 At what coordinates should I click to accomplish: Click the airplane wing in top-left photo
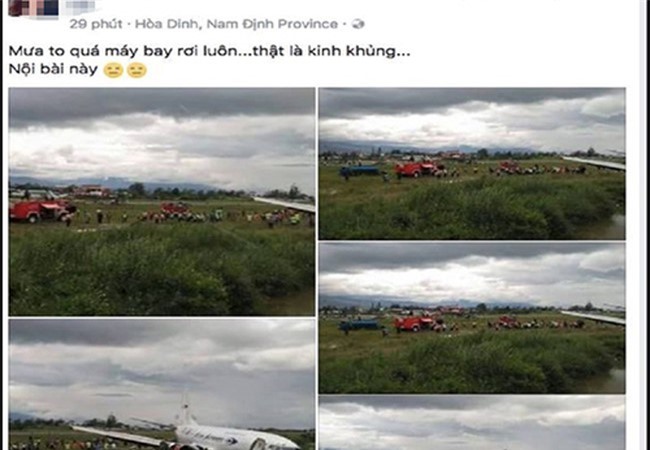tap(285, 205)
